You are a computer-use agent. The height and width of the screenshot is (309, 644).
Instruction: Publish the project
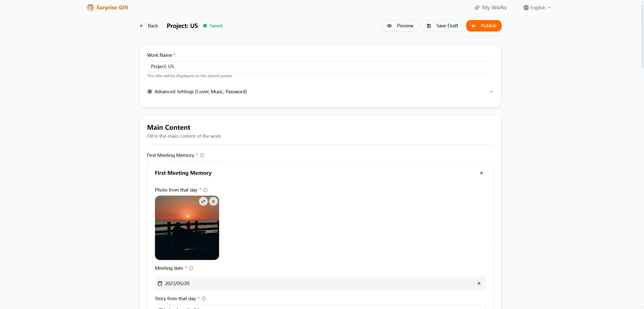tap(484, 26)
